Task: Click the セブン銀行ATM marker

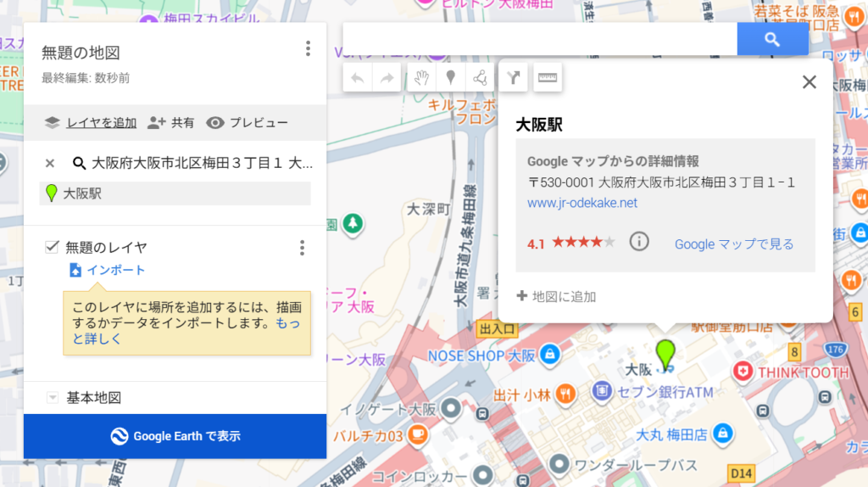Action: 602,390
